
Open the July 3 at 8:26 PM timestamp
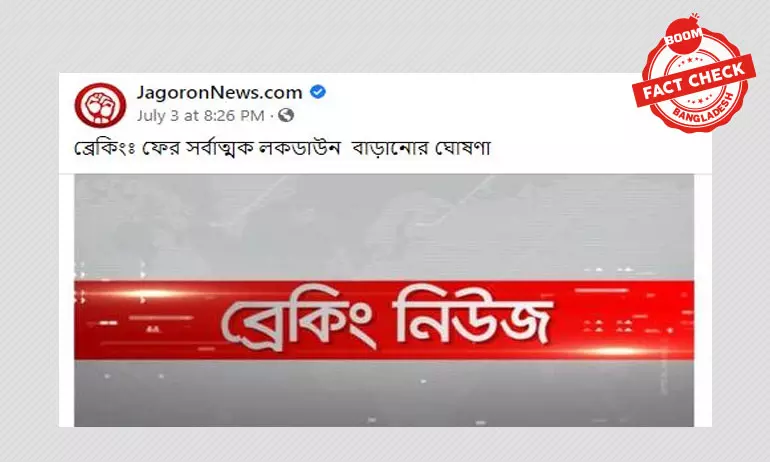coord(200,116)
